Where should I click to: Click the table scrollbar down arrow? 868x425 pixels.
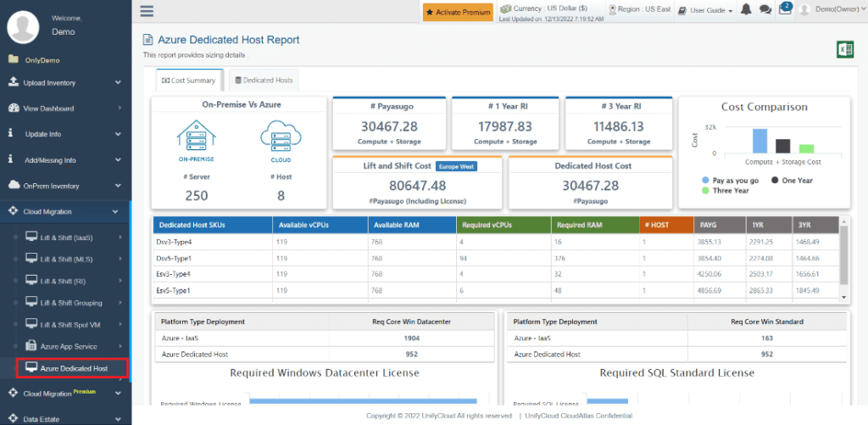pyautogui.click(x=843, y=298)
